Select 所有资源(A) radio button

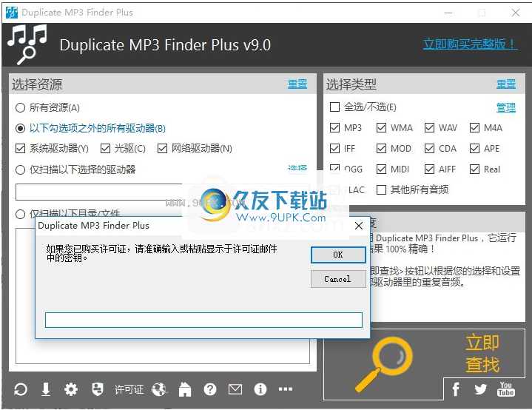click(x=21, y=108)
